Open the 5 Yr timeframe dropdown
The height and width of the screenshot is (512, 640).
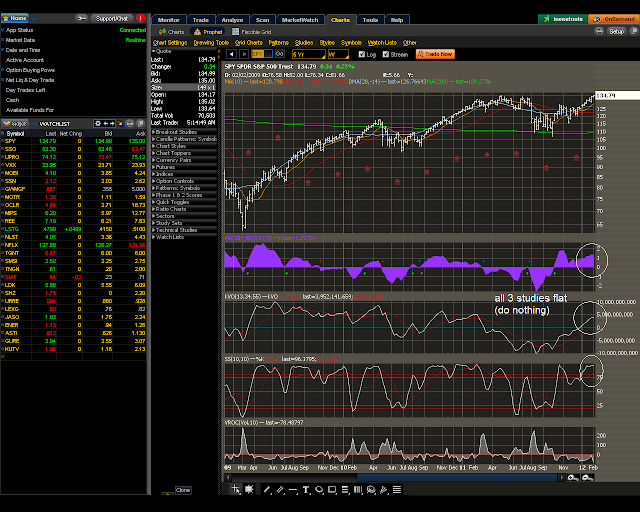pos(309,54)
